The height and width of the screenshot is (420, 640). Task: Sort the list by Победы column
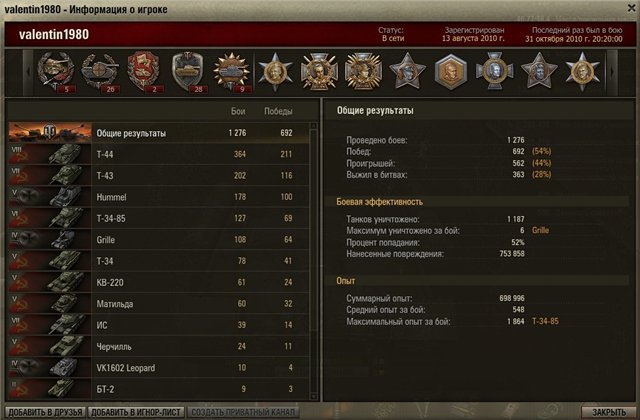click(278, 111)
